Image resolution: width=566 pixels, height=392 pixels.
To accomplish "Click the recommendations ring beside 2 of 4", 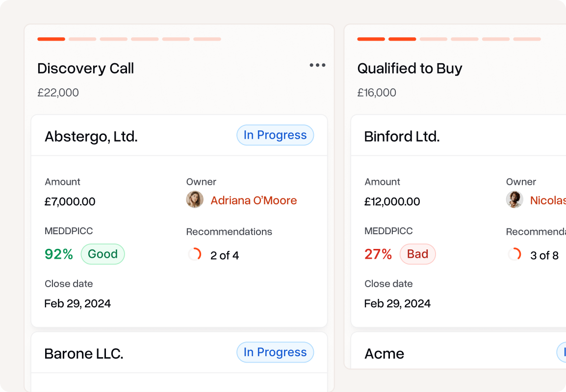I will [x=195, y=254].
